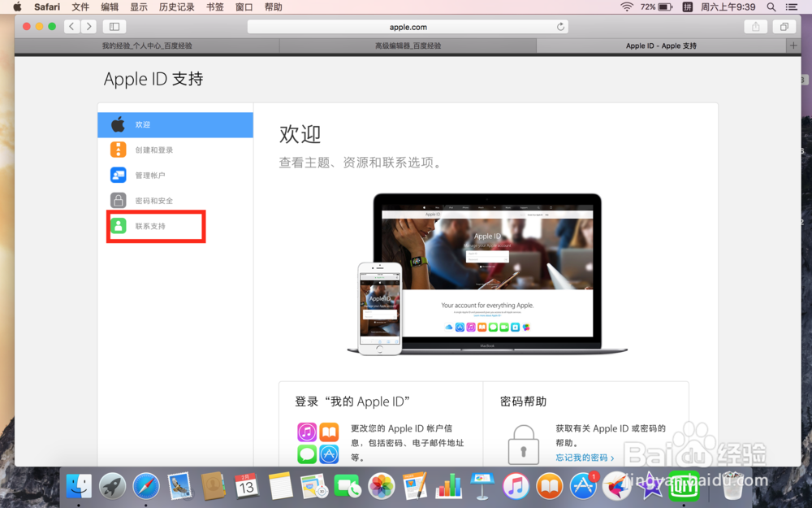Open Mail stamp icon in Dock
This screenshot has width=812, height=508.
pos(179,486)
